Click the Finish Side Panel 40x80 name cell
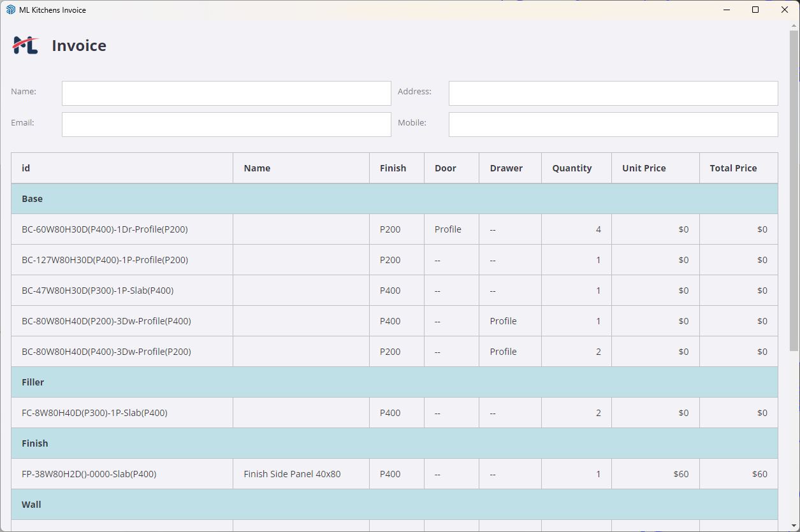Image resolution: width=800 pixels, height=532 pixels. [x=292, y=474]
